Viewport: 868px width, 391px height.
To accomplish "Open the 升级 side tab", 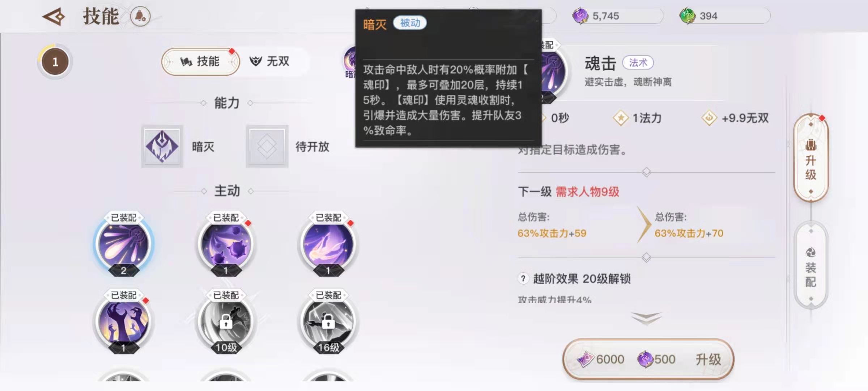I will 811,158.
